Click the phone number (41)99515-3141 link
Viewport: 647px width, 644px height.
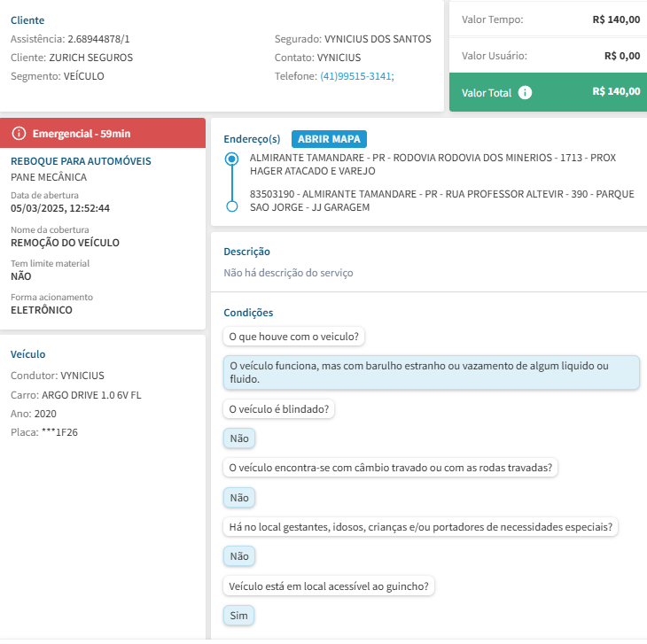click(355, 76)
